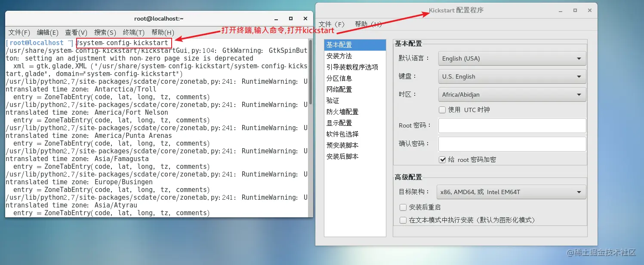
Task: Open the 安装后脚本 section
Action: [342, 156]
